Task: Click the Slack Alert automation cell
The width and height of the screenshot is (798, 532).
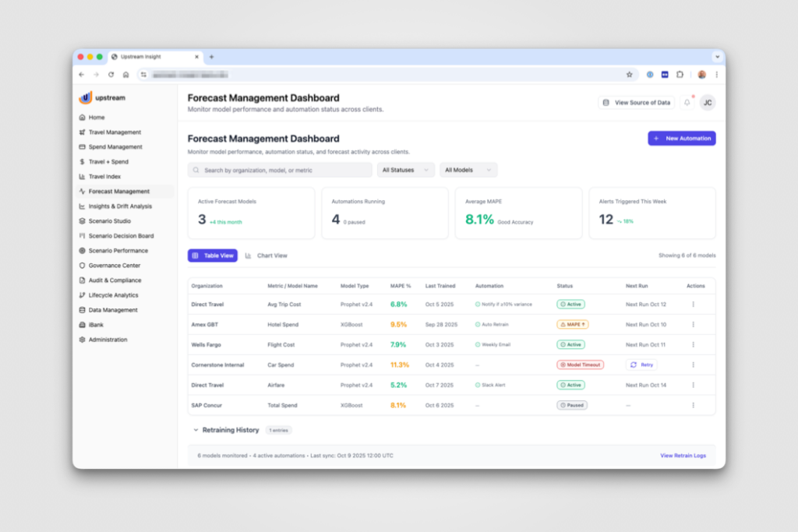Action: tap(490, 385)
